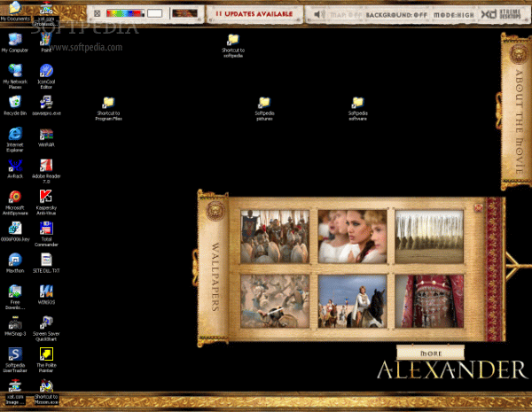Open the My Computer icon
The width and height of the screenshot is (532, 412).
(15, 43)
